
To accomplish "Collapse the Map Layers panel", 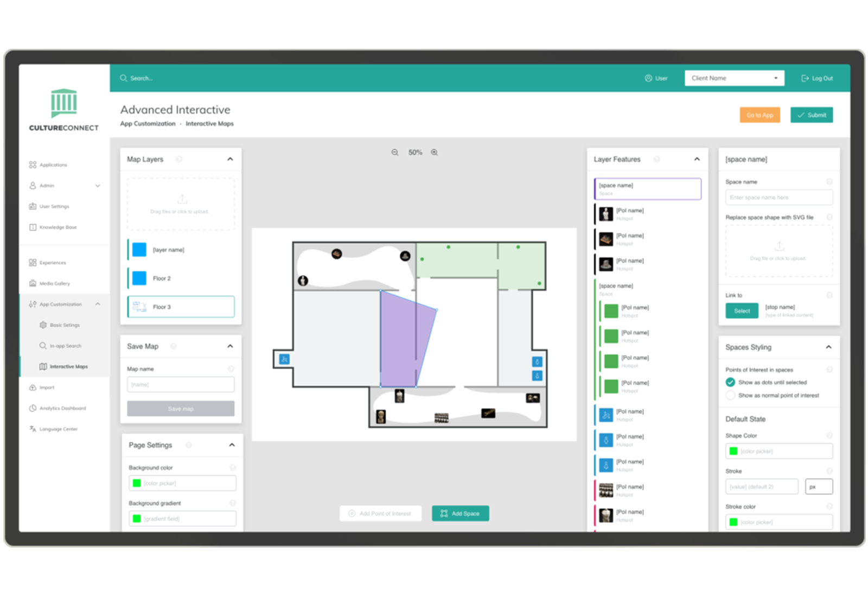I will point(230,159).
